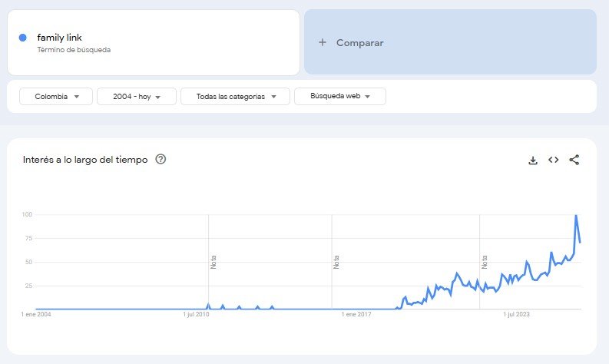
Task: Change the Búsqueda web search type
Action: [x=339, y=97]
